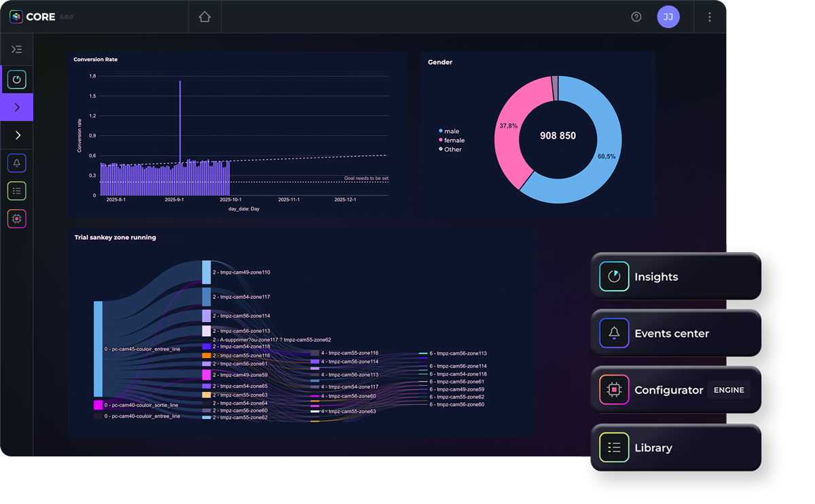Select the Insights icon in the sidebar
This screenshot has height=504, width=815.
pos(17,80)
